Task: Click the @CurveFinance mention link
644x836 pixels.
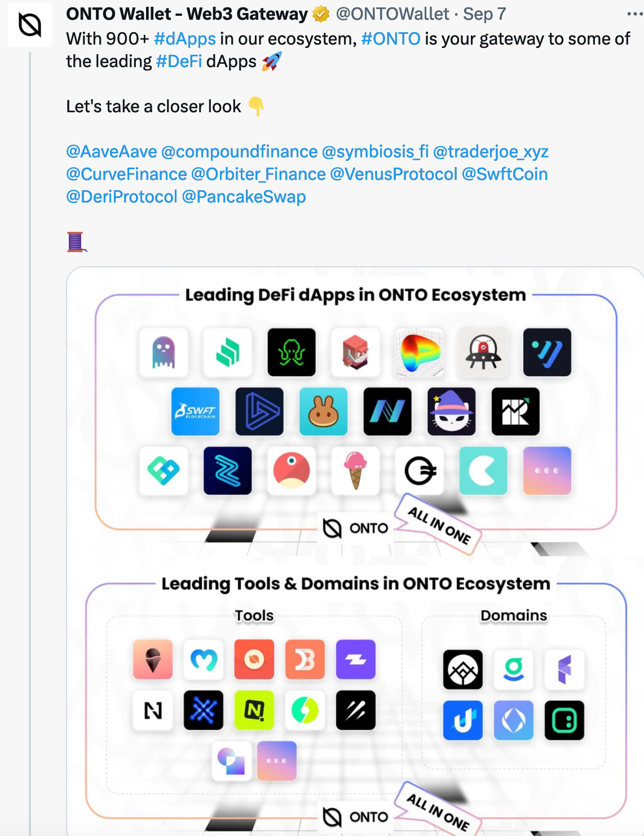Action: click(126, 174)
